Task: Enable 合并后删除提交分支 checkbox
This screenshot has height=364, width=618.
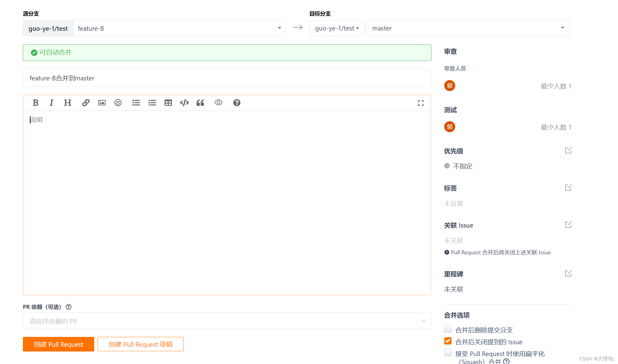Action: tap(448, 329)
